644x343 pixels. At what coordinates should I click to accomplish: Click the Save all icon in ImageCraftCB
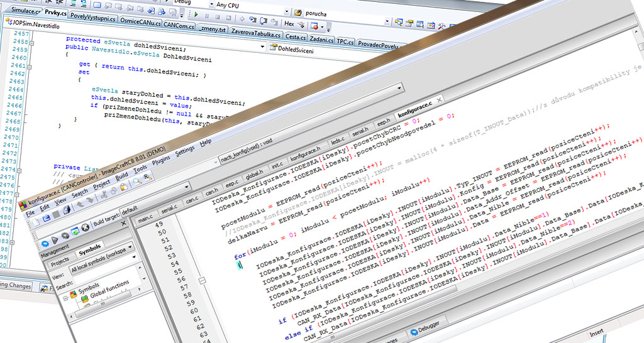tap(67, 210)
